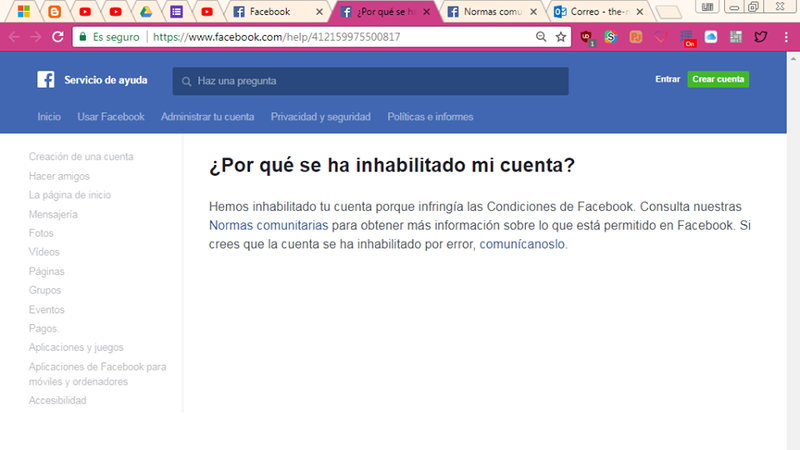This screenshot has height=450, width=800.
Task: Click the search magnifier in help box
Action: click(x=186, y=81)
